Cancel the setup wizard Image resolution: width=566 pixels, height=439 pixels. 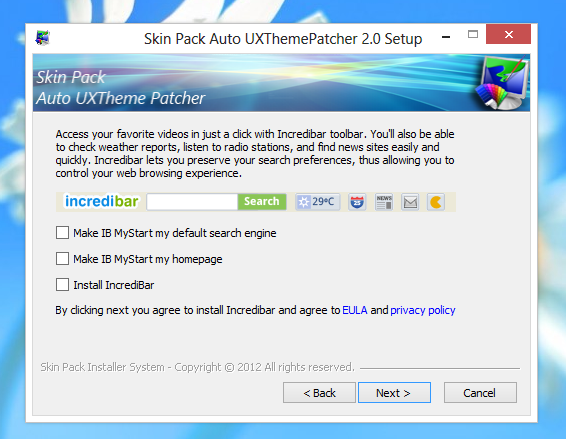(x=480, y=392)
